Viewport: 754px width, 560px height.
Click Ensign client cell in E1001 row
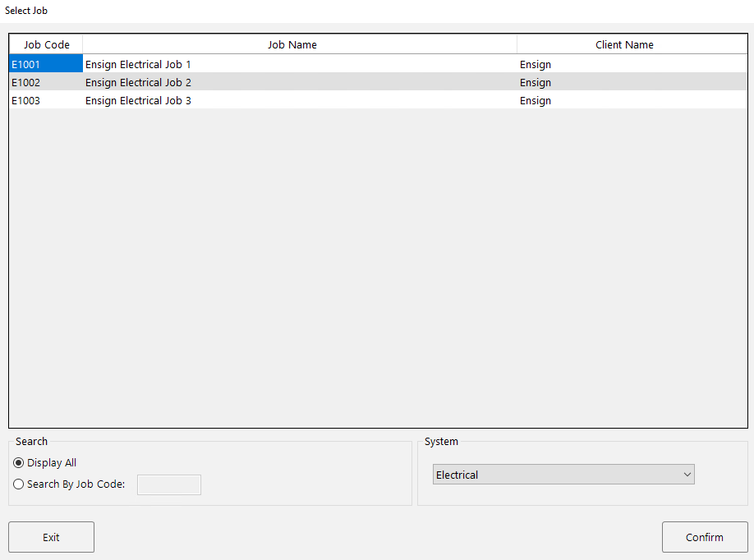click(x=536, y=64)
